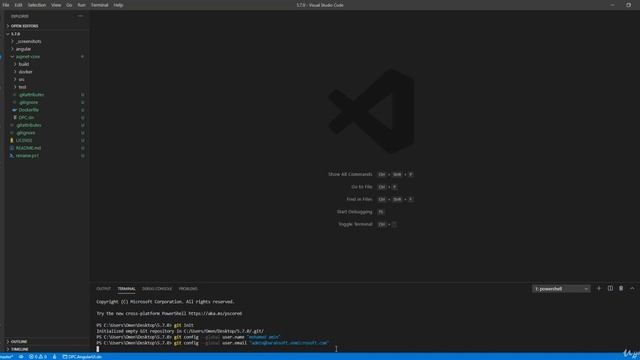Click the 'git config --global user.email' command line
Image resolution: width=640 pixels, height=360 pixels.
tap(213, 343)
